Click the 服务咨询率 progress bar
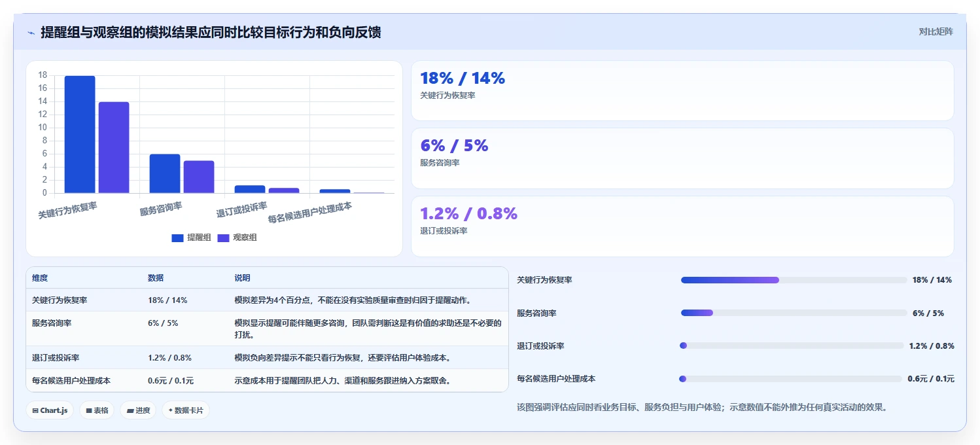 click(x=794, y=313)
